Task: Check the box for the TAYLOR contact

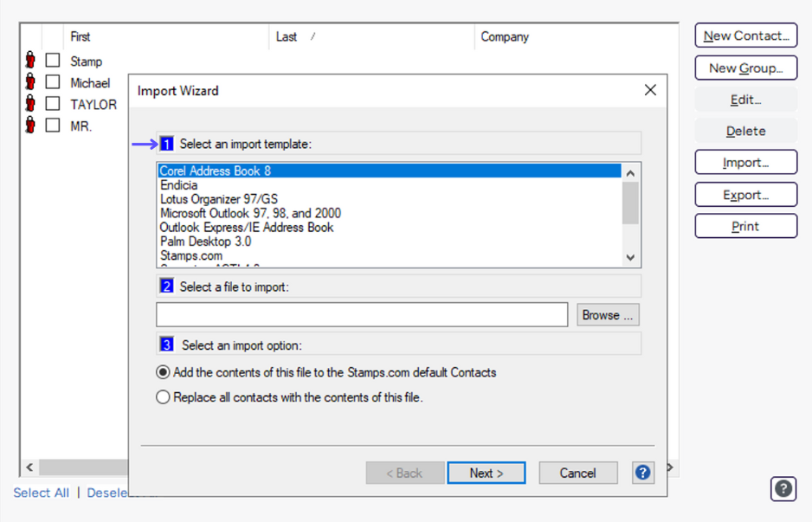Action: 52,104
